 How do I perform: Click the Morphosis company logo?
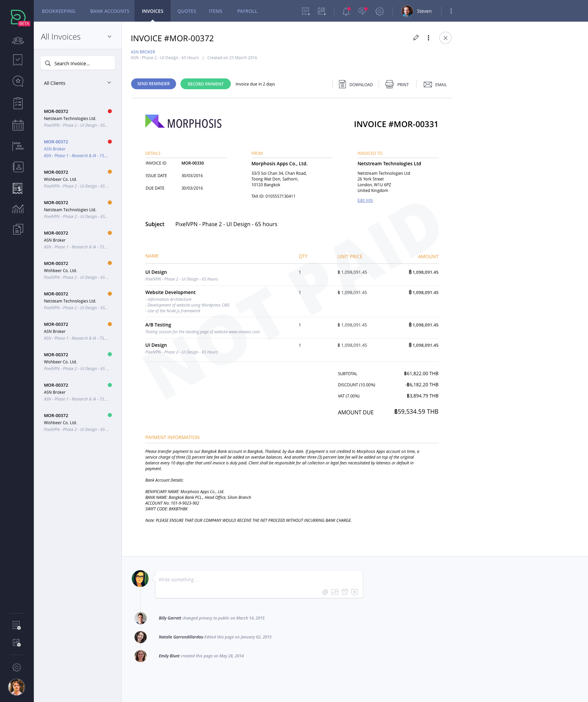(183, 122)
